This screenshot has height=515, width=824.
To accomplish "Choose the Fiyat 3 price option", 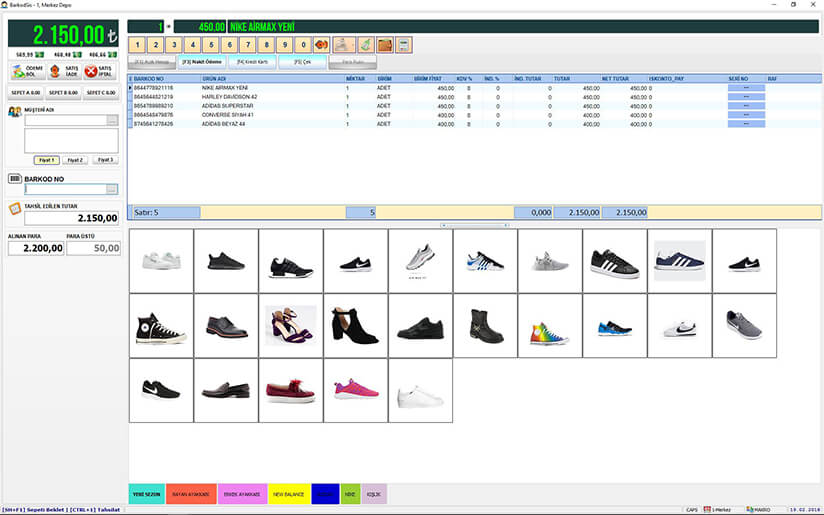I will [x=105, y=160].
